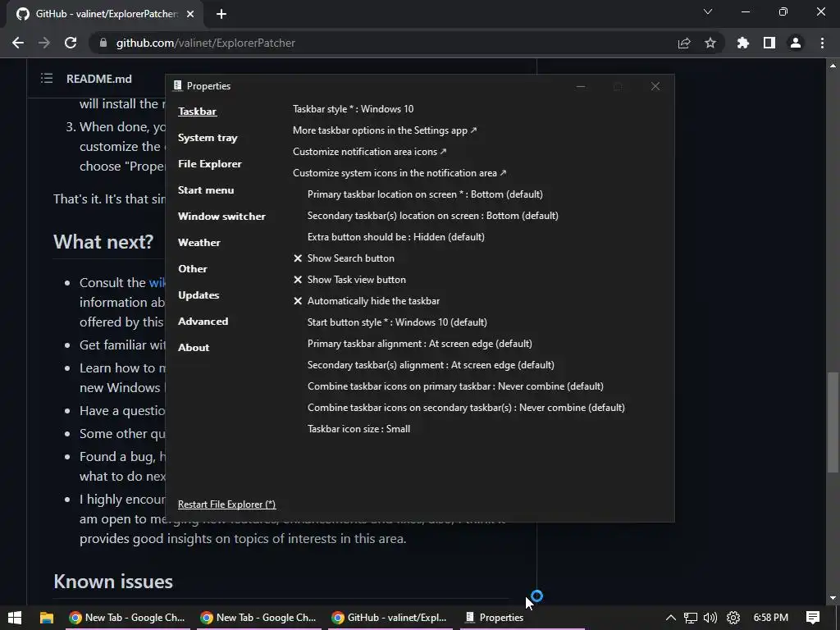Image resolution: width=840 pixels, height=630 pixels.
Task: Open the Other section
Action: 192,269
